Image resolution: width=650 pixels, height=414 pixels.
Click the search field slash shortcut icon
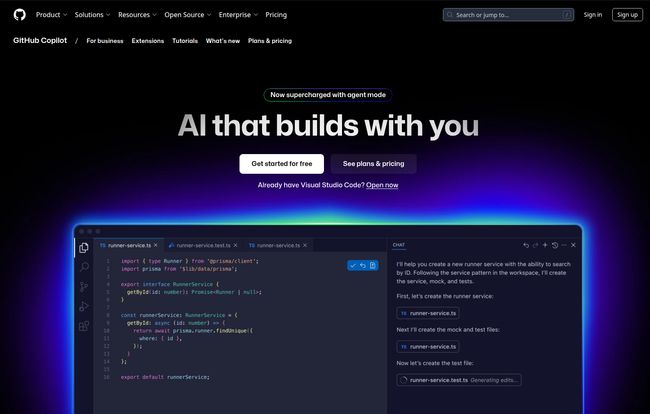pos(567,15)
